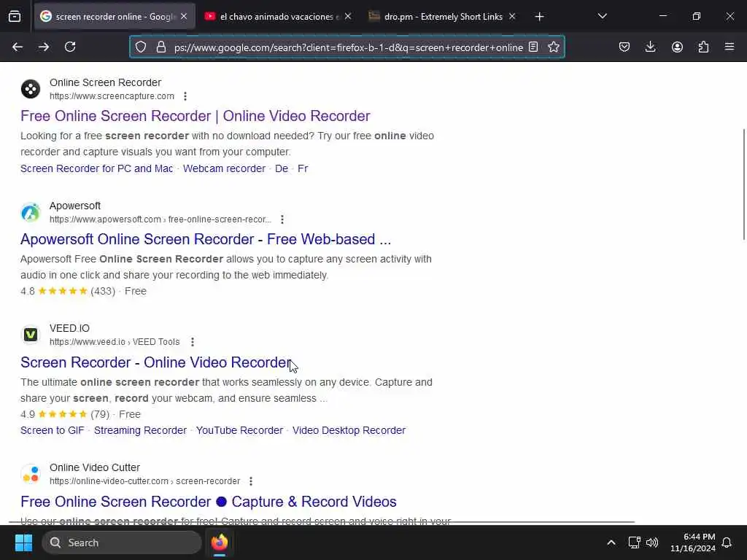This screenshot has width=747, height=560.
Task: Open Screen Recorder for PC and Mac sitelink
Action: point(97,168)
